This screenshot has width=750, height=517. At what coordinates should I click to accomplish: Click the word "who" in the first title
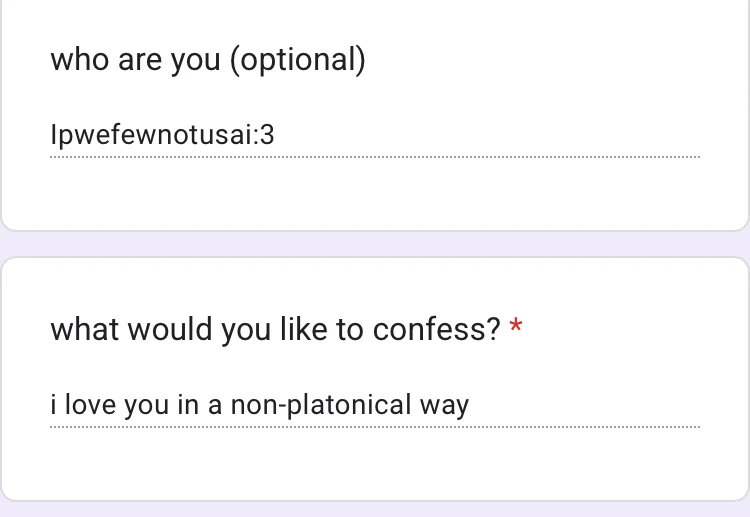(79, 60)
